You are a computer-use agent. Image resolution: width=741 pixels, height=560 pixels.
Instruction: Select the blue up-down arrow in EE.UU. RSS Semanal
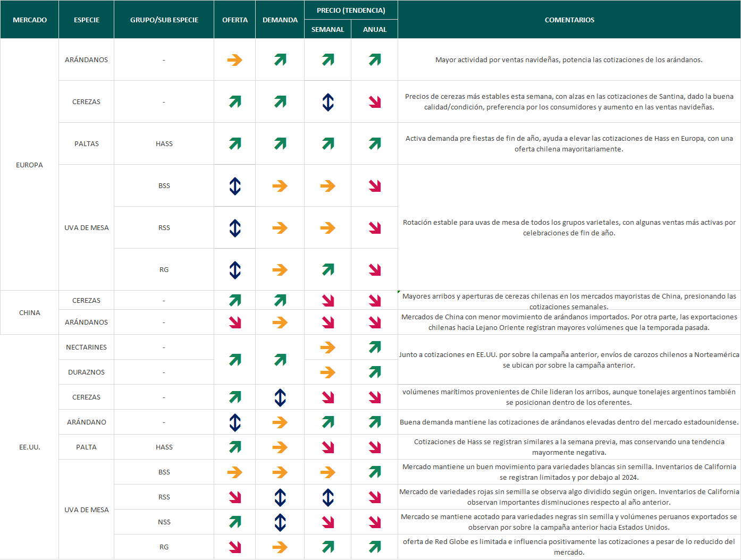point(328,497)
